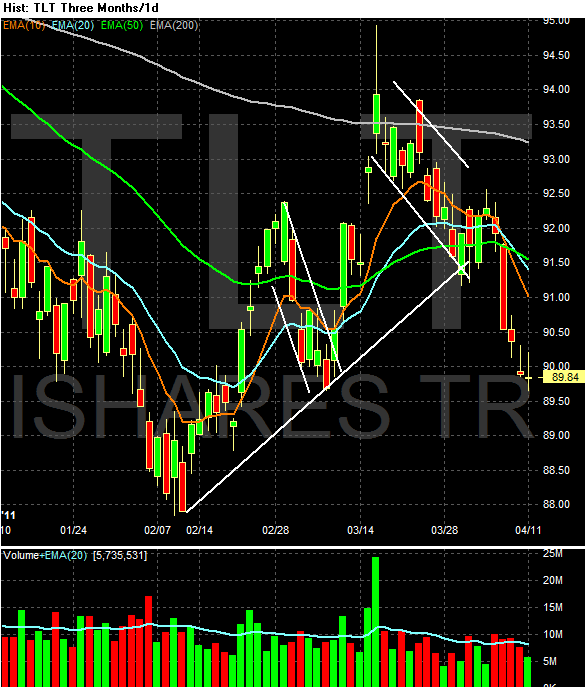Click the 25M volume axis label
Screen dimensions: 586x690
coord(553,554)
